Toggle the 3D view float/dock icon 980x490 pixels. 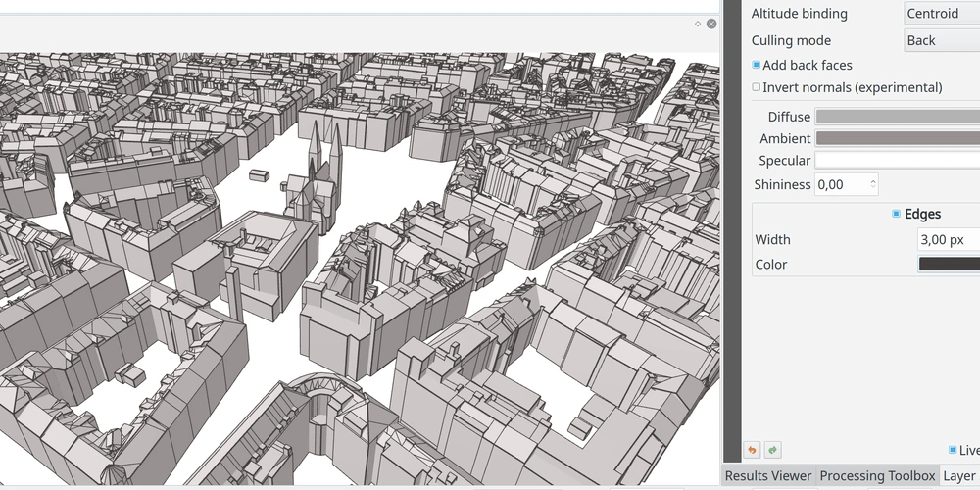click(x=698, y=24)
